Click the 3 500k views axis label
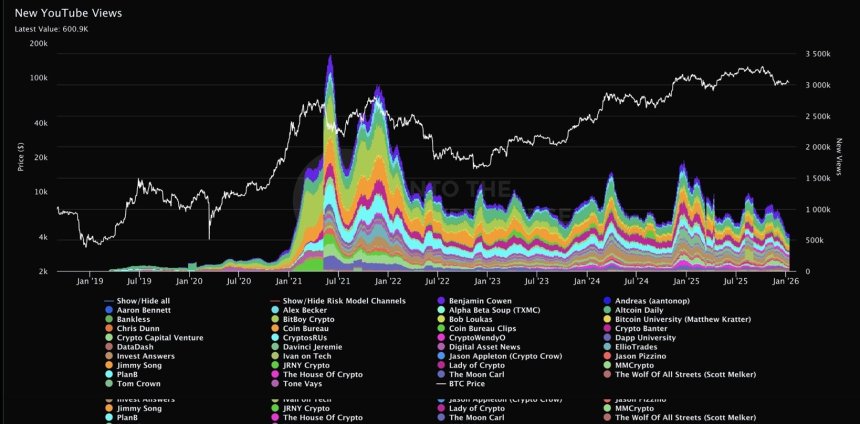Image resolution: width=860 pixels, height=424 pixels. [818, 54]
